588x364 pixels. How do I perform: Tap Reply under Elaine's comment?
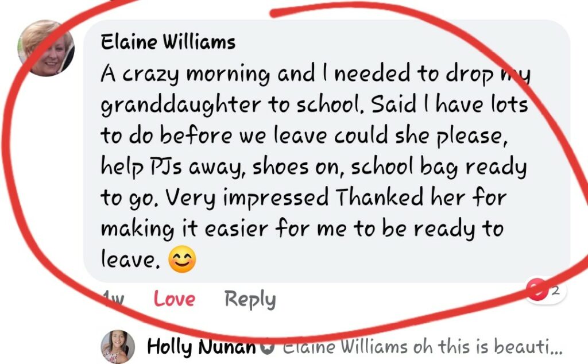[250, 300]
